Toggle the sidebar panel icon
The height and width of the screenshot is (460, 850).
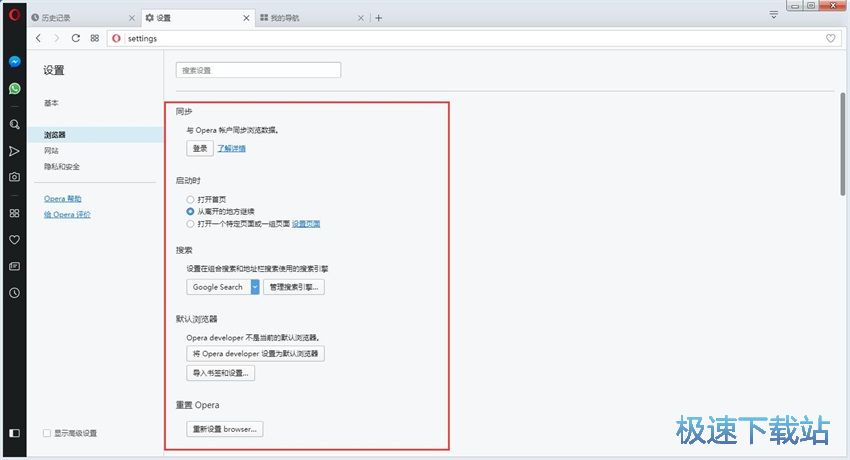[x=15, y=433]
